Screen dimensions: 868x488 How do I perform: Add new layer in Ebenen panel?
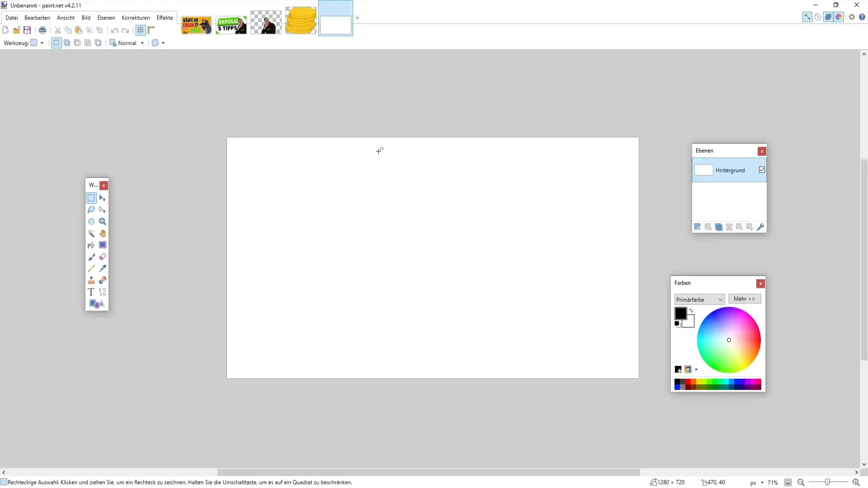[698, 227]
